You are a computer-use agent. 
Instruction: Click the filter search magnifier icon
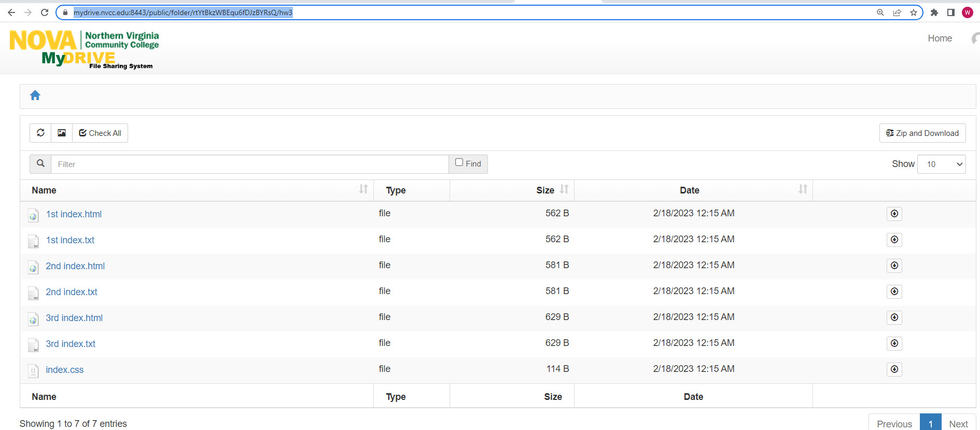(x=40, y=164)
